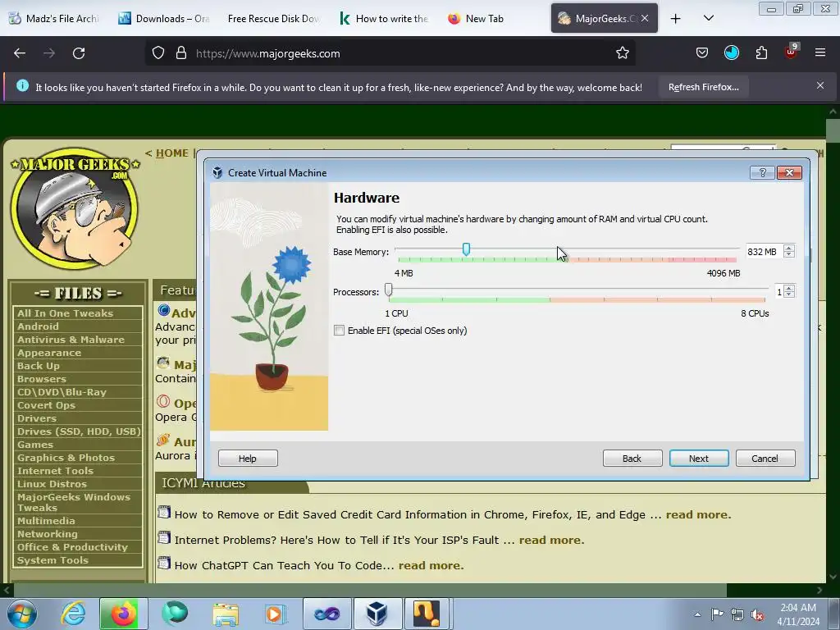Open the network tray icon
The width and height of the screenshot is (840, 630).
737,614
